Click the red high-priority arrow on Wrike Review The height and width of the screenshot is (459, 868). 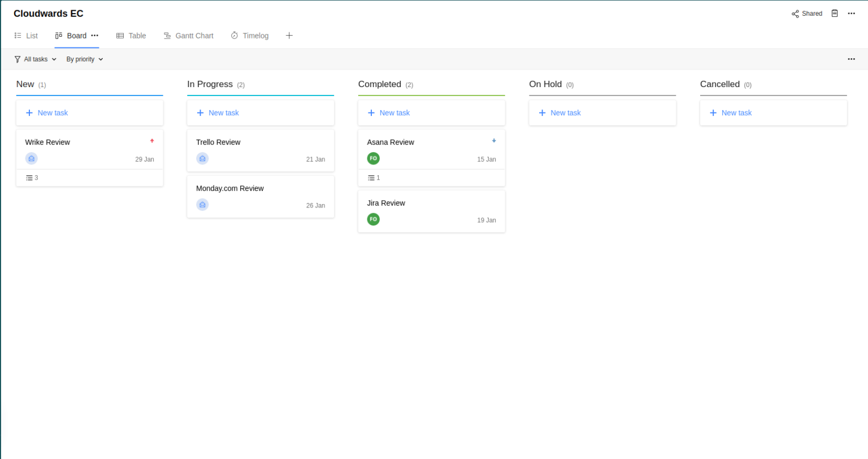click(151, 141)
